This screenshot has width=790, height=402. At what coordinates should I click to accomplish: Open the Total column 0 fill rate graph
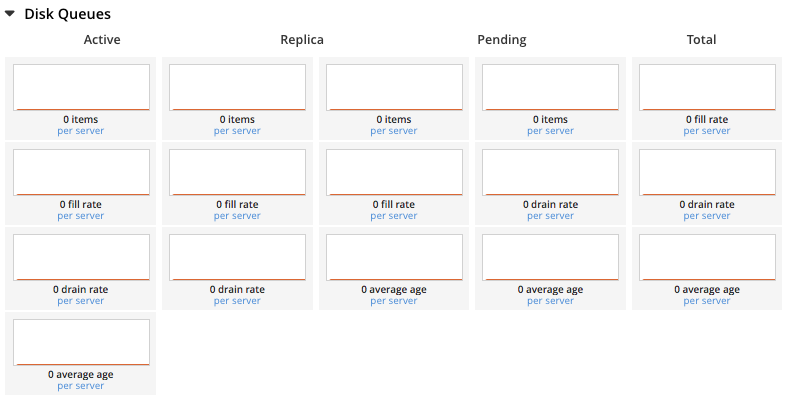click(x=707, y=87)
